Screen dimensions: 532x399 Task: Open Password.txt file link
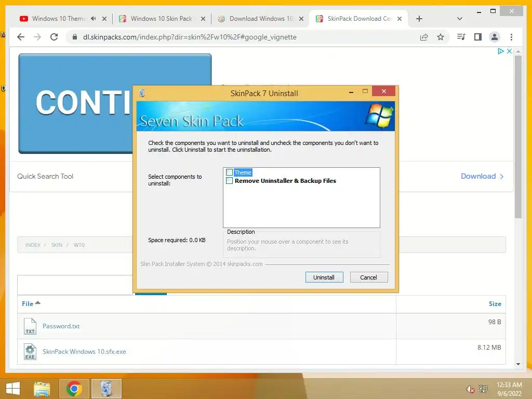(x=61, y=326)
